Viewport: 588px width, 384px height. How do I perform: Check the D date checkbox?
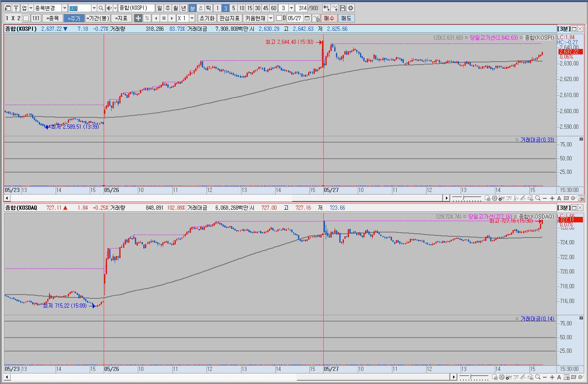click(279, 18)
